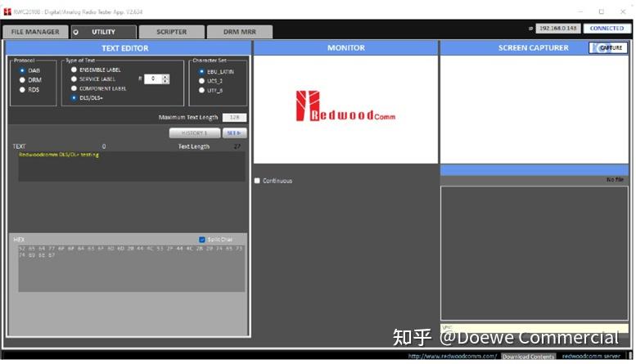This screenshot has width=636, height=364.
Task: Click the Text Length value 27
Action: coord(237,146)
